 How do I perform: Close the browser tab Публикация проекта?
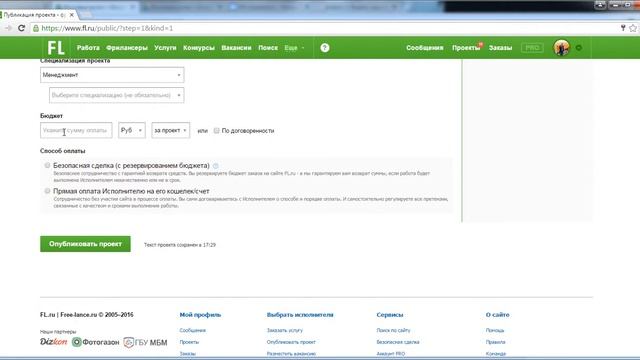coord(71,15)
